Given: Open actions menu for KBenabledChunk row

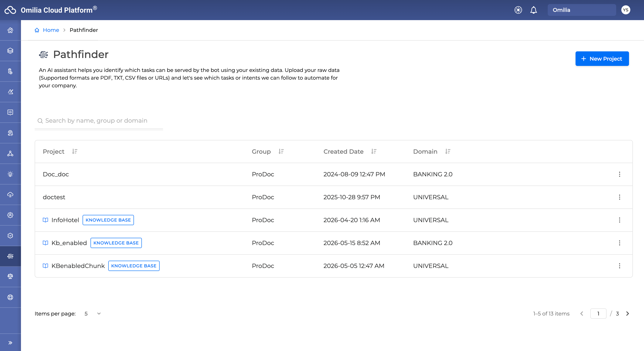Looking at the screenshot, I should [619, 266].
